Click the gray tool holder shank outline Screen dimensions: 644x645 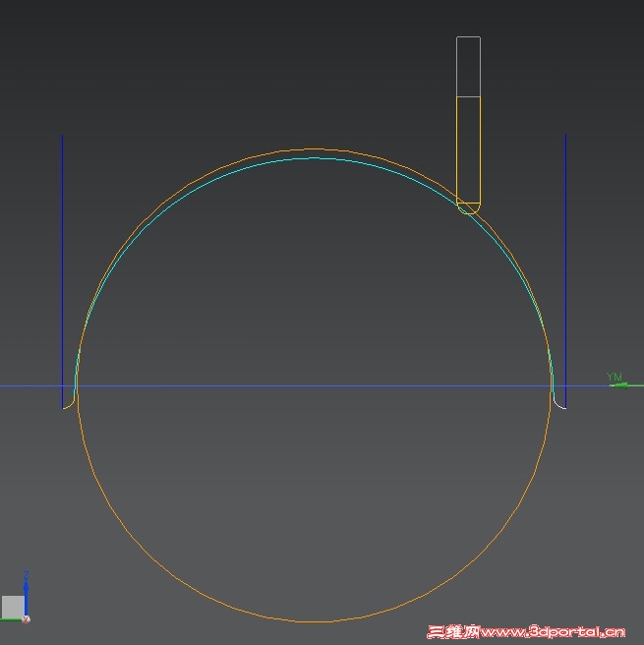point(468,67)
